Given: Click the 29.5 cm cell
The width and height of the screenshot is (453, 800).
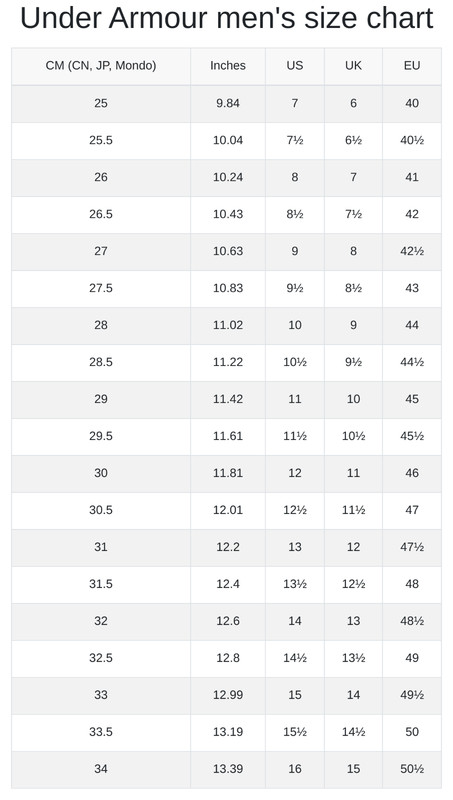Looking at the screenshot, I should 101,436.
